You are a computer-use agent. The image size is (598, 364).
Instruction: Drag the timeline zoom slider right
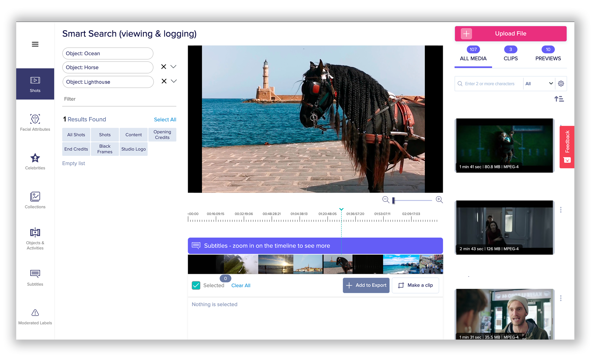393,199
